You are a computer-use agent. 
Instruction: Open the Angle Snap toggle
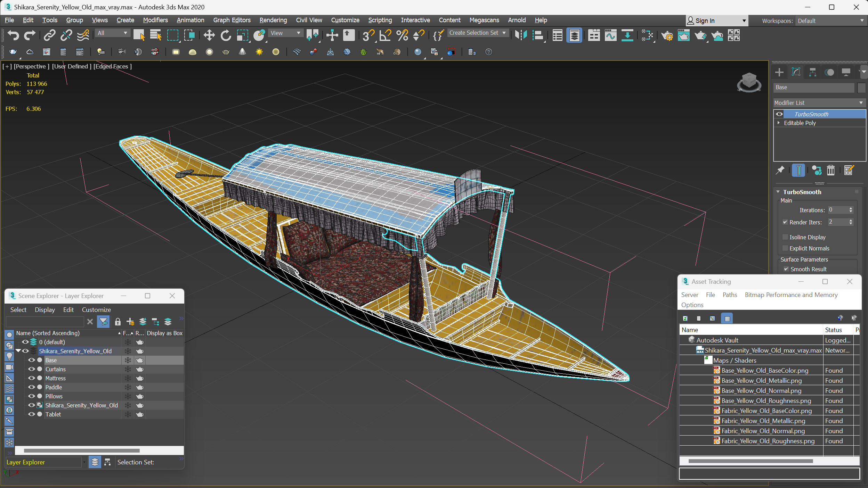[x=385, y=35]
